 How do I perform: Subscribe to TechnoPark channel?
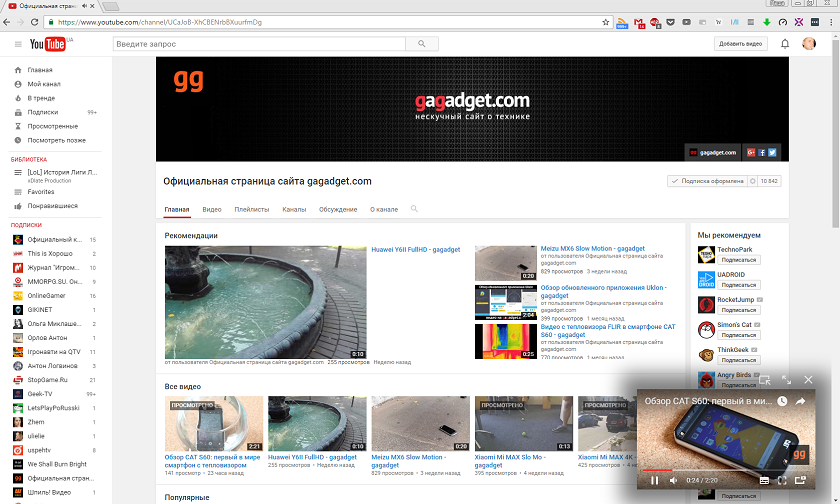739,260
